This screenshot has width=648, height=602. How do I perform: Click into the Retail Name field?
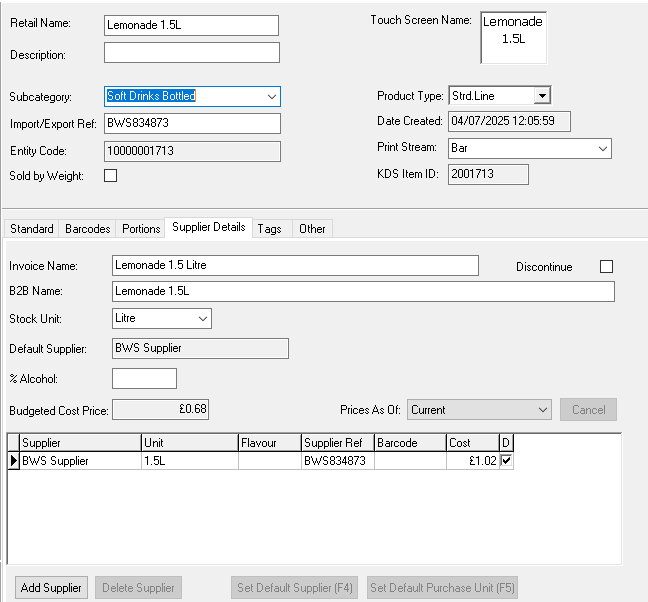(191, 26)
